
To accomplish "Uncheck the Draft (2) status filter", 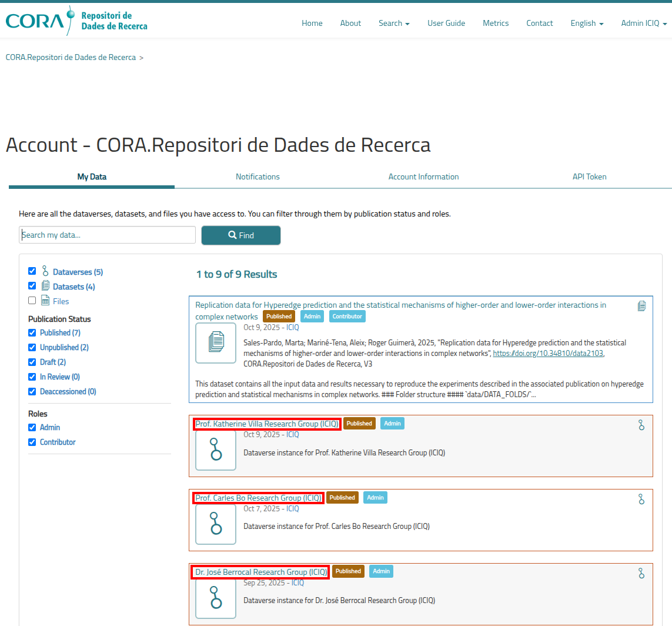I will (32, 362).
